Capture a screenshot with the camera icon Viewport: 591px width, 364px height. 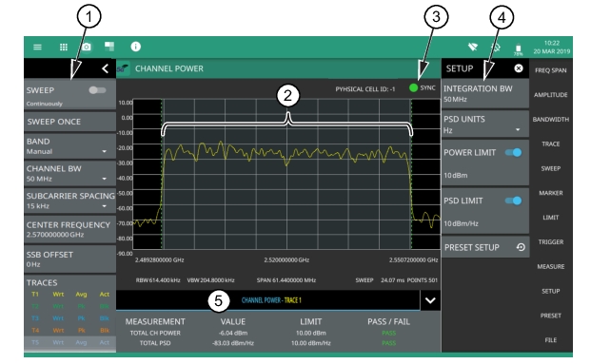(87, 48)
